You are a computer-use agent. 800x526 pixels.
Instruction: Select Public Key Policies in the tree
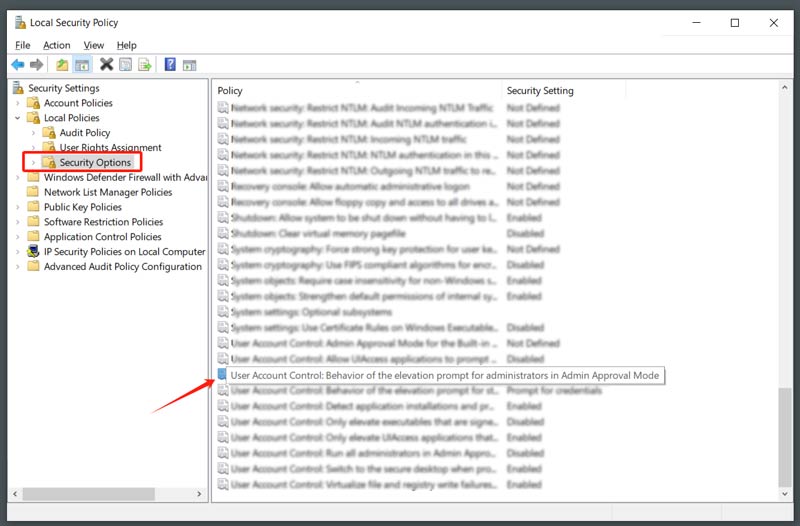83,207
